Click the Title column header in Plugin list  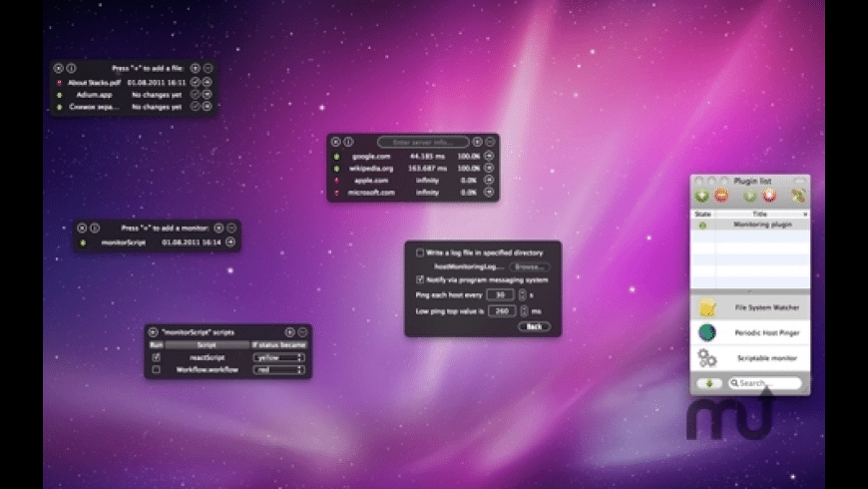point(762,214)
